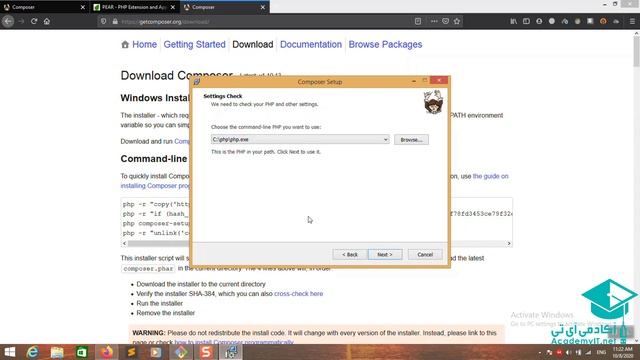Viewport: 640px width, 360px height.
Task: Switch to the first Composer browser tab
Action: 44,7
